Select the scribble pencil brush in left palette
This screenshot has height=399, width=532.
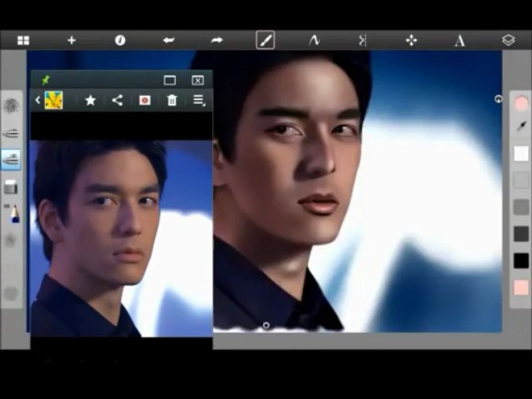(11, 105)
